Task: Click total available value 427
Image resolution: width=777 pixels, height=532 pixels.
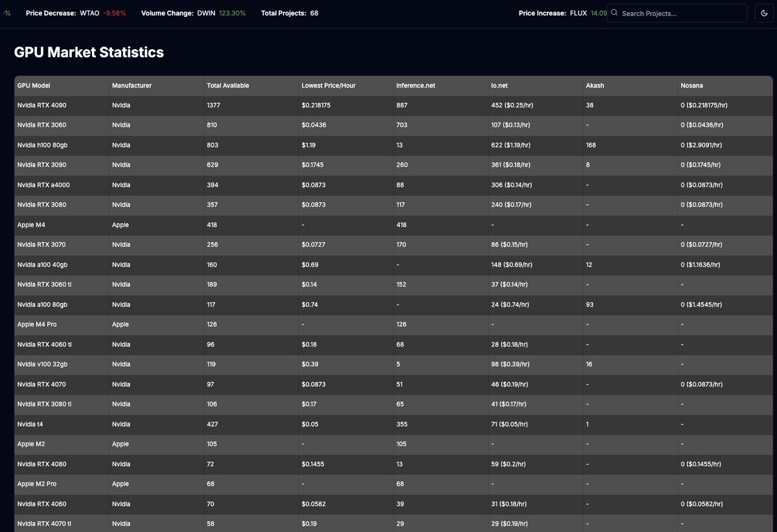Action: [x=212, y=424]
